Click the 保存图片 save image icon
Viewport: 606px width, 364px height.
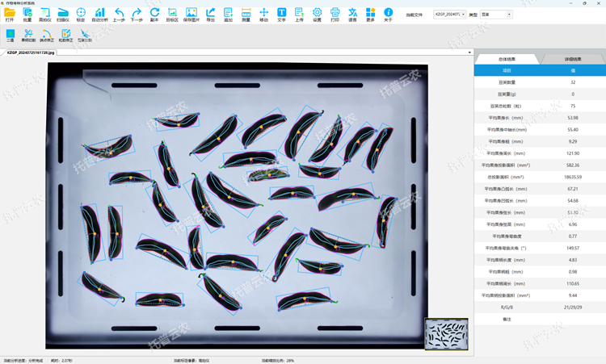(191, 15)
